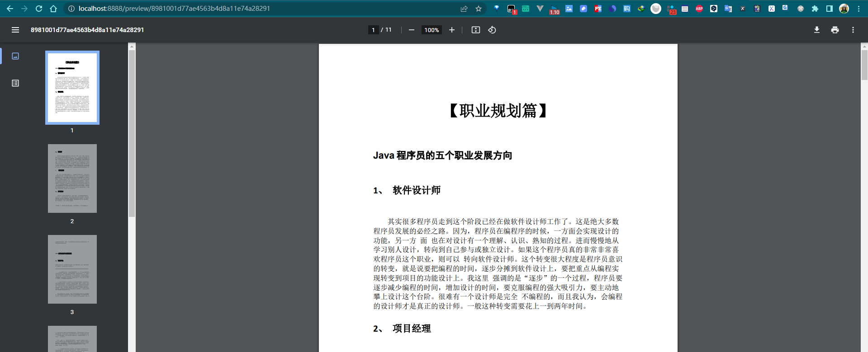This screenshot has width=868, height=352.
Task: Click the title 【职业规划篇】
Action: pyautogui.click(x=498, y=111)
